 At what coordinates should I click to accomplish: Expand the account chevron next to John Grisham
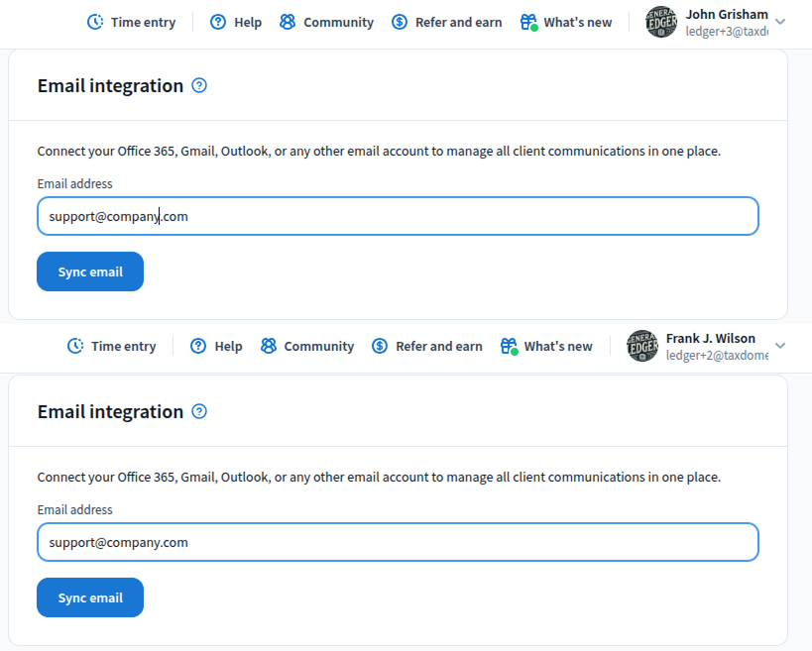(780, 22)
